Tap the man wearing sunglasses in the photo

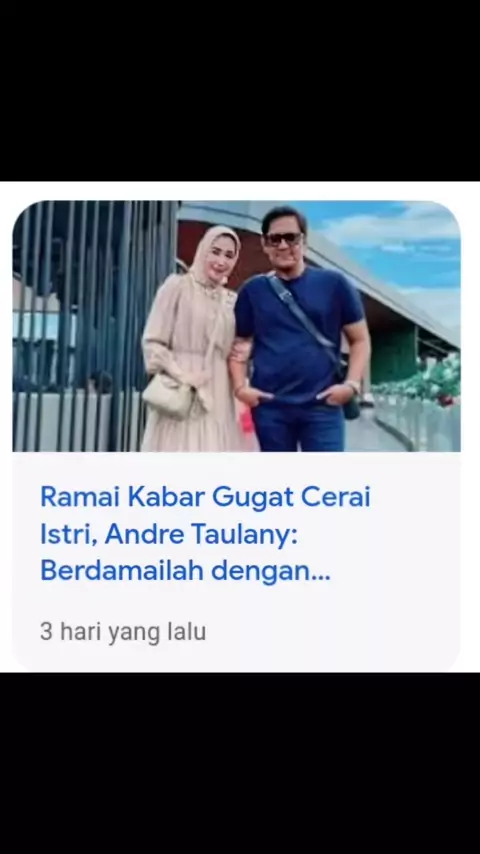[300, 332]
